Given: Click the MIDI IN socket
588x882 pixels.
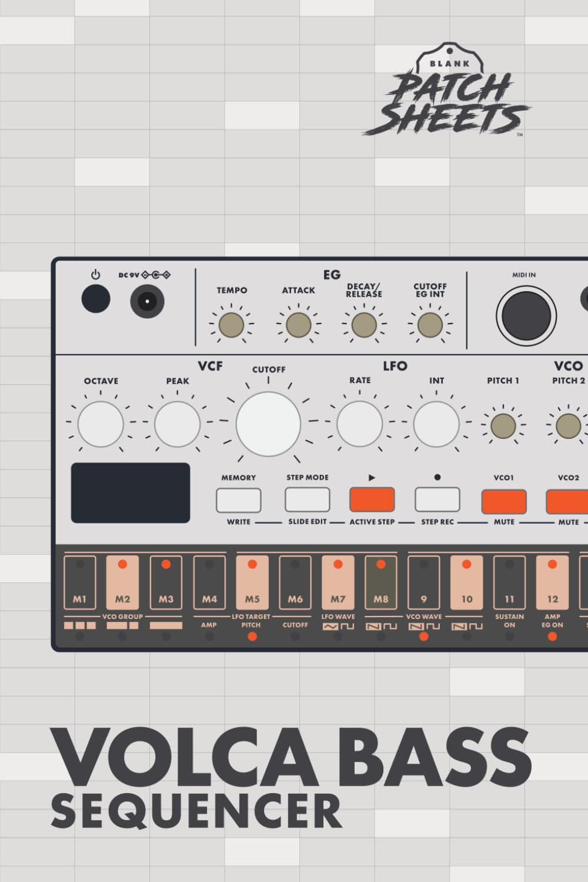Looking at the screenshot, I should pyautogui.click(x=526, y=315).
